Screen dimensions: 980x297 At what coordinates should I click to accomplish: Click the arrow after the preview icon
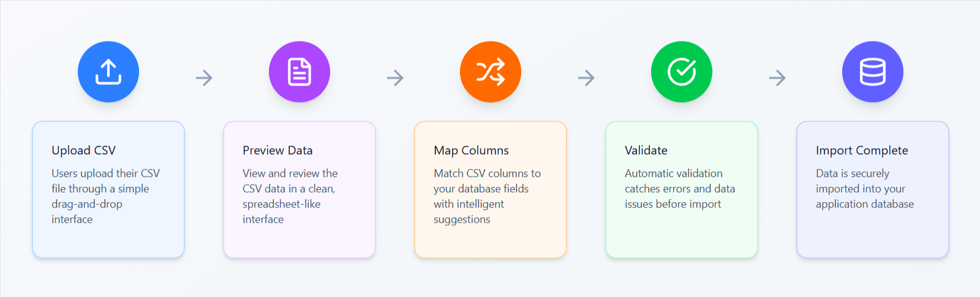(x=395, y=78)
